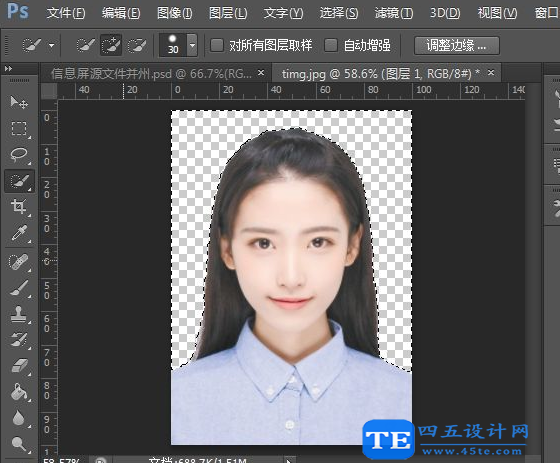The image size is (560, 463).
Task: Select the Move tool
Action: click(x=19, y=103)
